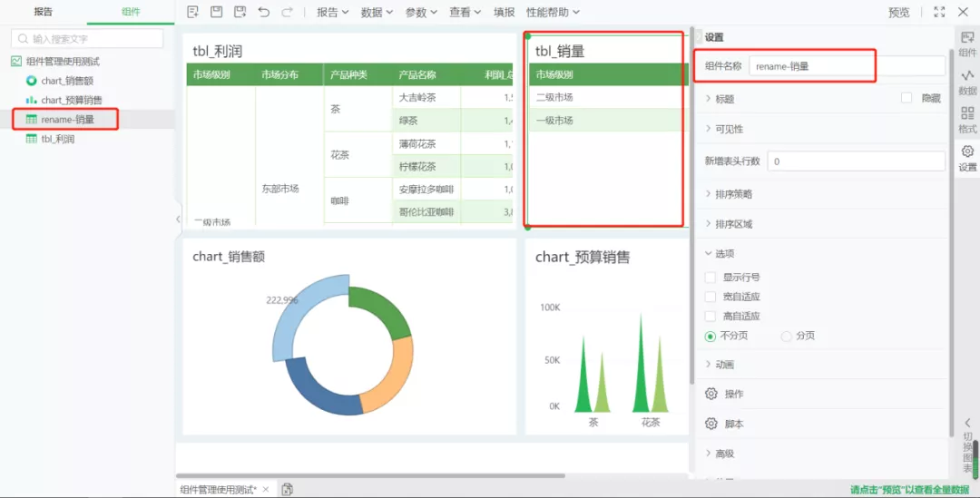Click the table icon of tbl_利润
This screenshot has width=980, height=498.
[31, 139]
